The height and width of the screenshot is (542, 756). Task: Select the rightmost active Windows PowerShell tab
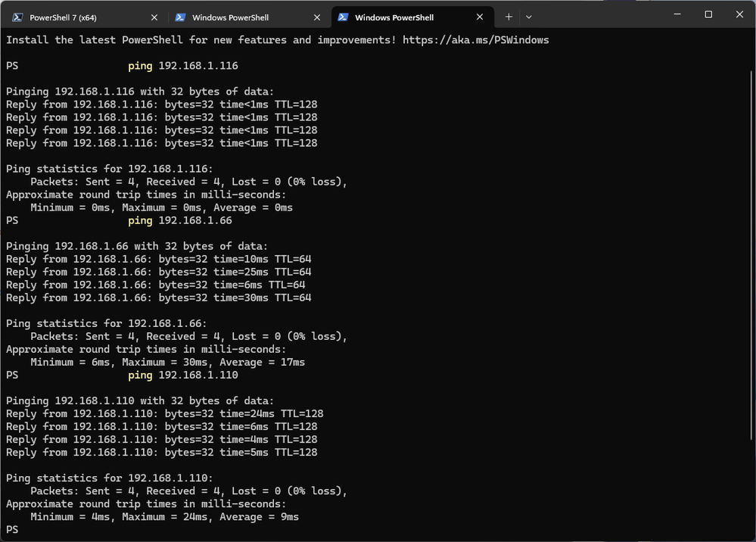click(393, 17)
